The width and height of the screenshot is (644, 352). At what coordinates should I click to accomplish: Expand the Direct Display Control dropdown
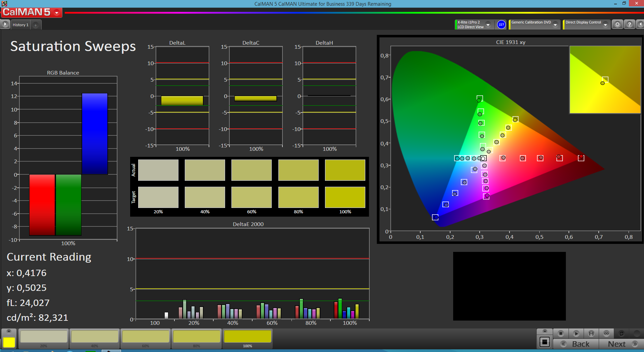click(605, 25)
